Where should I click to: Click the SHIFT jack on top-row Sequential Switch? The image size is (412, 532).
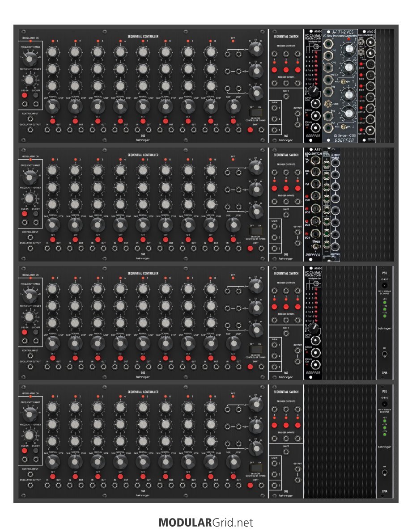[x=286, y=97]
